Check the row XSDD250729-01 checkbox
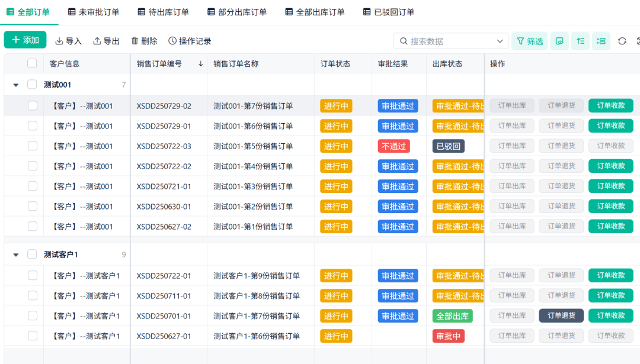Viewport: 640px width, 364px height. pos(33,126)
